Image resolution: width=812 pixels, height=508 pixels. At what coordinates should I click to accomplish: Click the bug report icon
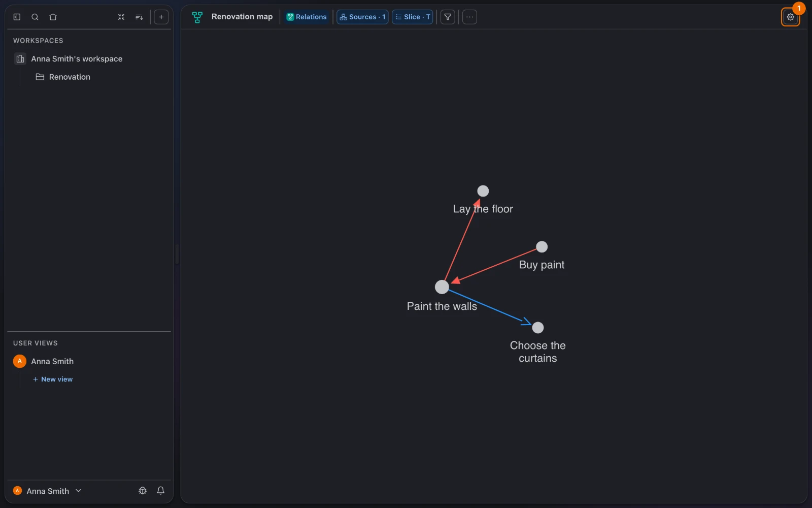pos(143,491)
